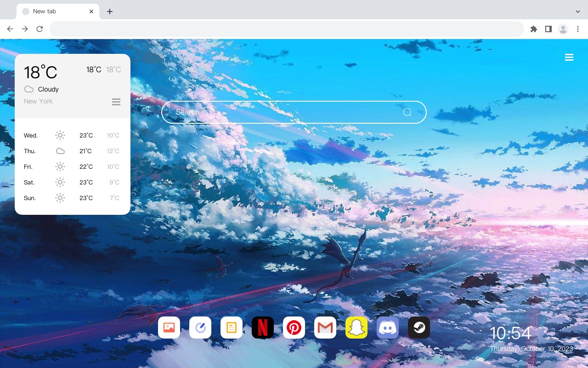This screenshot has height=368, width=588.
Task: Open the Netflix shortcut
Action: 263,328
